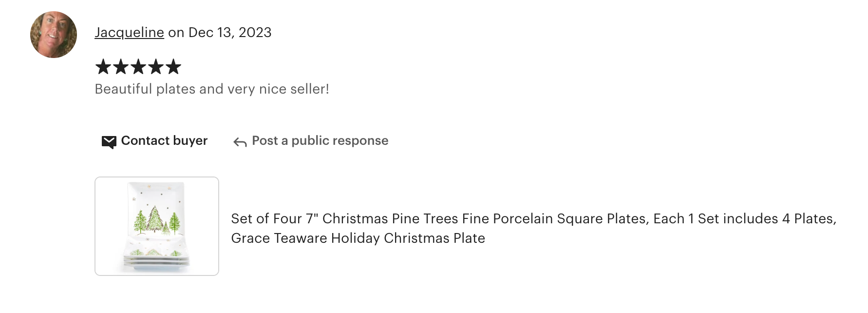Click the third rating star
The width and height of the screenshot is (868, 313).
coord(138,67)
